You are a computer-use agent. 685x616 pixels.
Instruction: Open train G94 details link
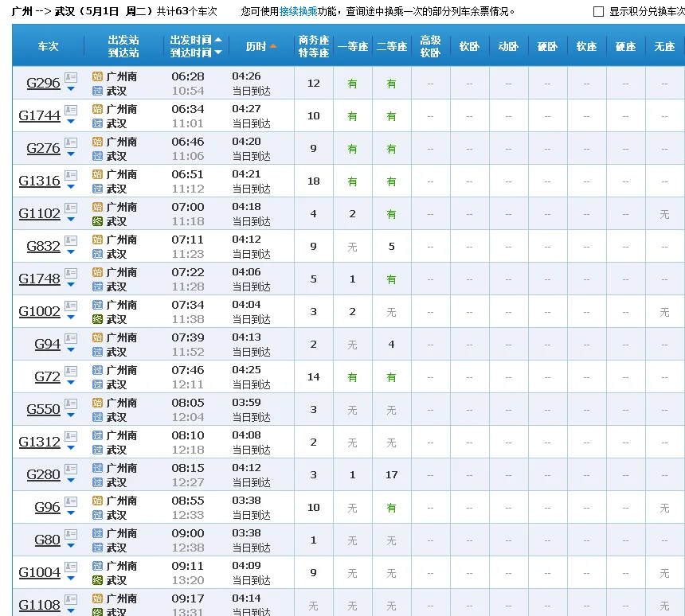click(47, 344)
